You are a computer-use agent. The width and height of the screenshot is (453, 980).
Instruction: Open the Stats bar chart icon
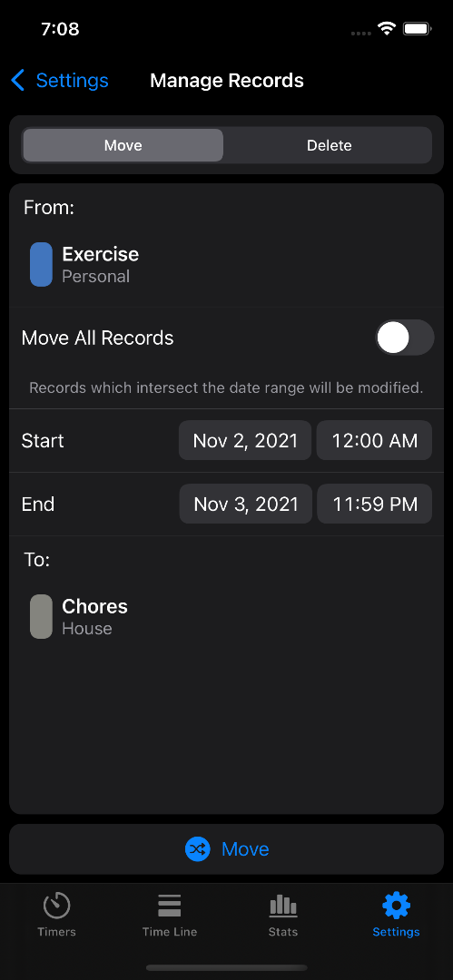coord(283,905)
